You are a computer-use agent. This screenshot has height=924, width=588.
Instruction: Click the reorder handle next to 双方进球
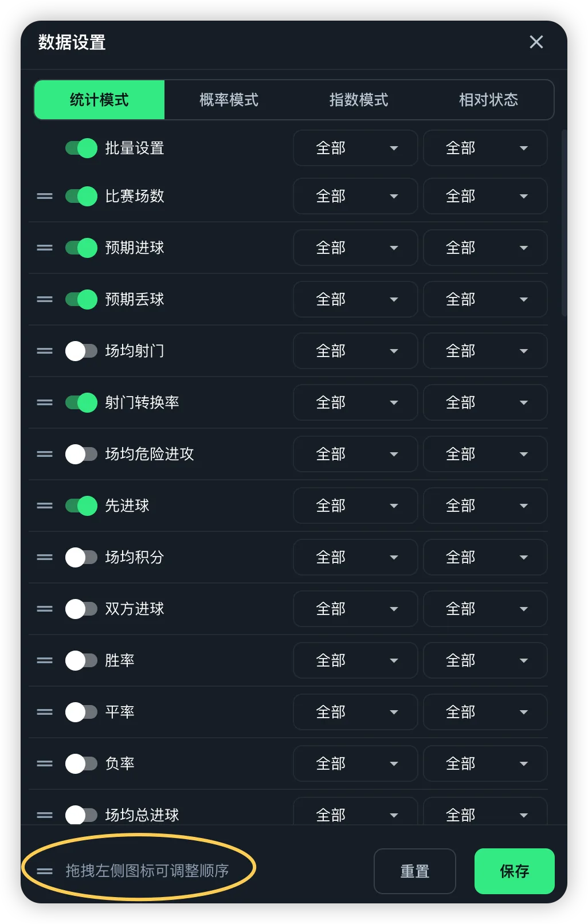(x=45, y=609)
